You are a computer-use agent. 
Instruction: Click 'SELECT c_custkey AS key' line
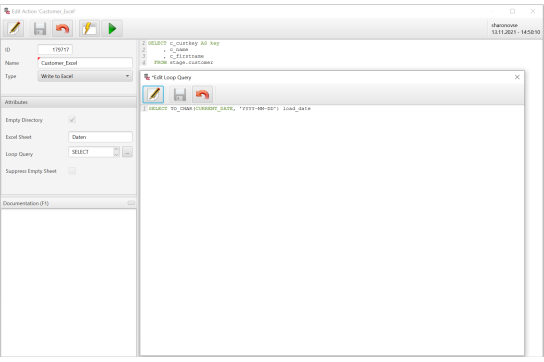(x=184, y=43)
